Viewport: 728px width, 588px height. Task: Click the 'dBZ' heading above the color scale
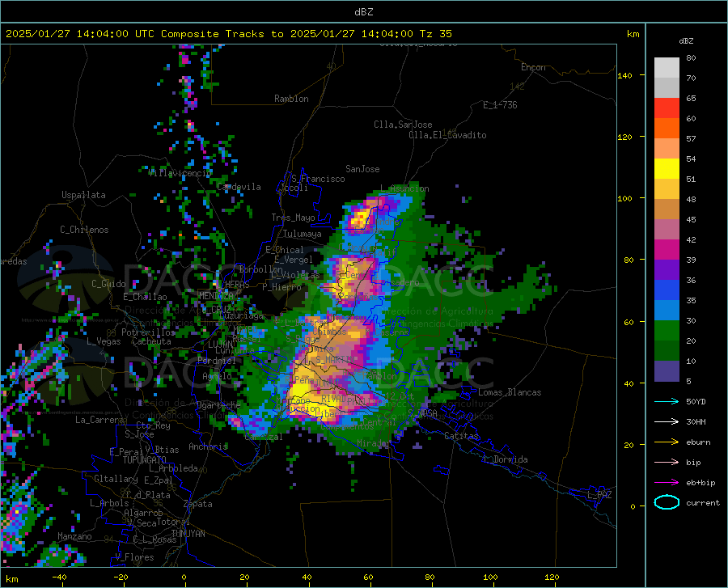tap(686, 40)
